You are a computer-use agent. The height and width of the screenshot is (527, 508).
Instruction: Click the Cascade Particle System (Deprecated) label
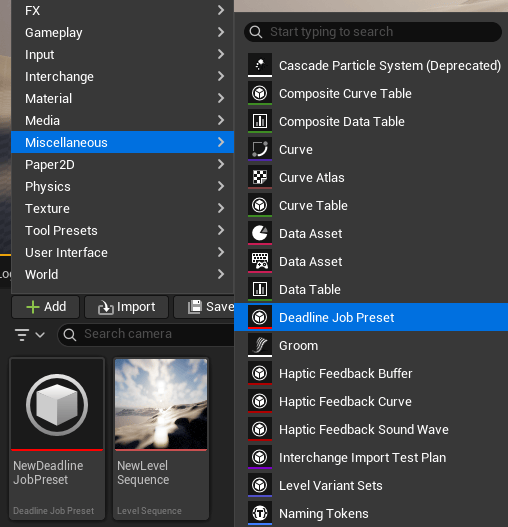point(390,66)
